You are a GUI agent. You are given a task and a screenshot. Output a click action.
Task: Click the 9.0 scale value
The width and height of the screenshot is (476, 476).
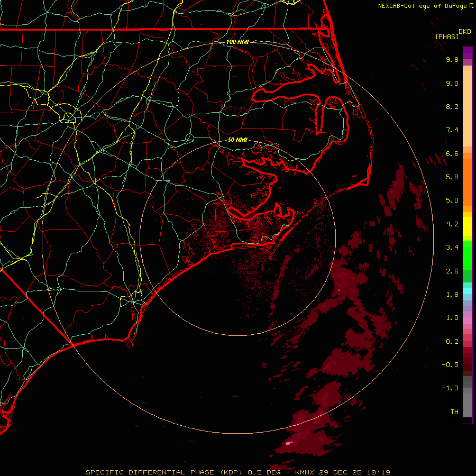tap(452, 83)
